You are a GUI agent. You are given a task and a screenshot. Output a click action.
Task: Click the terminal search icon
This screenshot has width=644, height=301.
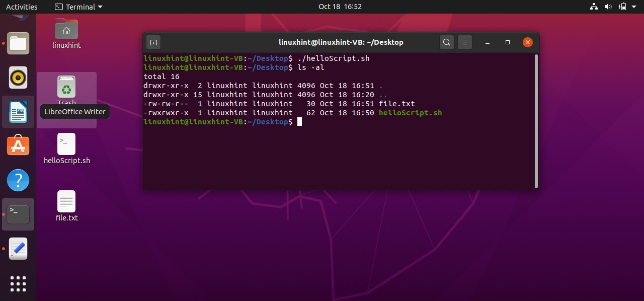pyautogui.click(x=447, y=42)
